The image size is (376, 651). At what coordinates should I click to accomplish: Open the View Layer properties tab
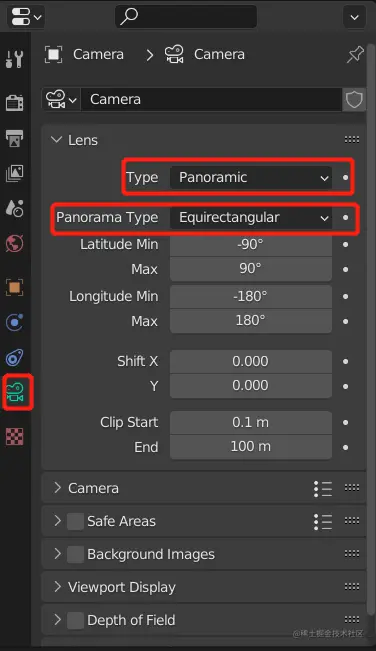[x=15, y=173]
